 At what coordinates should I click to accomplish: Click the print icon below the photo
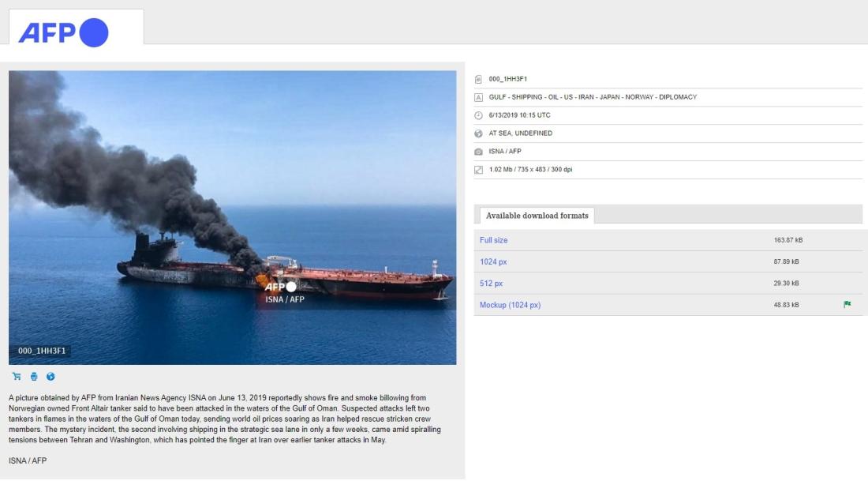click(34, 377)
